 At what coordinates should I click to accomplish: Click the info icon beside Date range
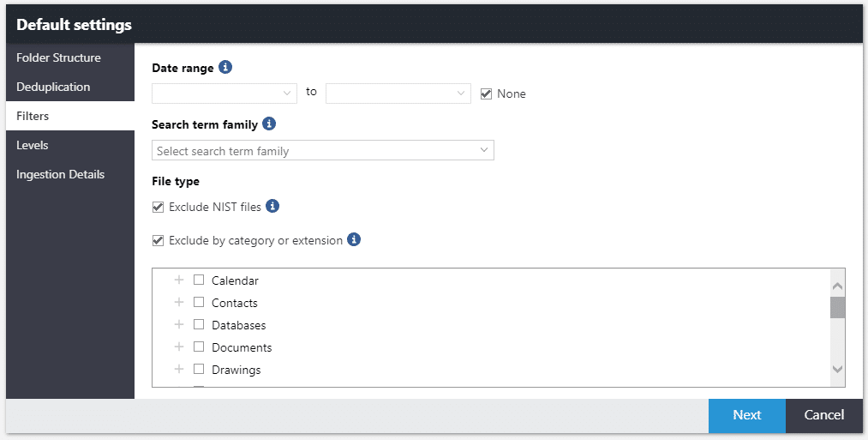tap(225, 68)
